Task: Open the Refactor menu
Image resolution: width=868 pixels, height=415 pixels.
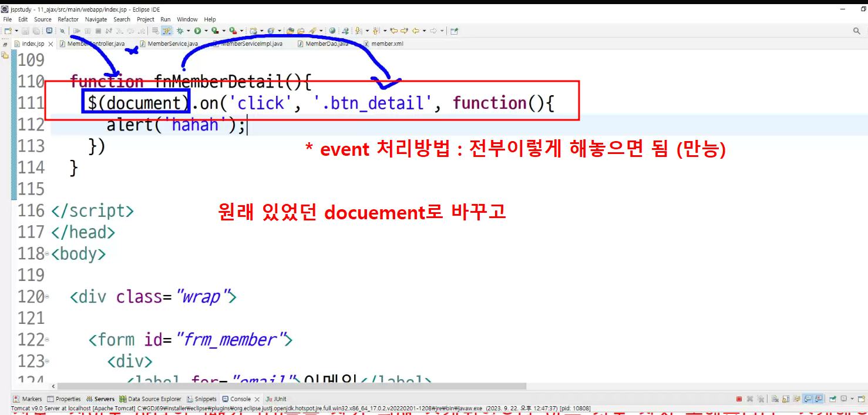Action: (68, 19)
